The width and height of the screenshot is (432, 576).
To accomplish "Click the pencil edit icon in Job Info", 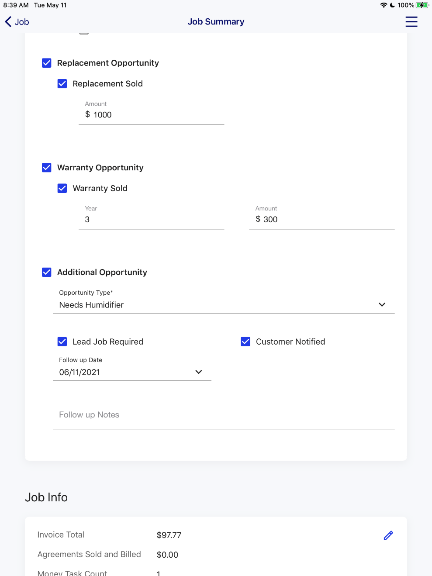I will point(388,535).
